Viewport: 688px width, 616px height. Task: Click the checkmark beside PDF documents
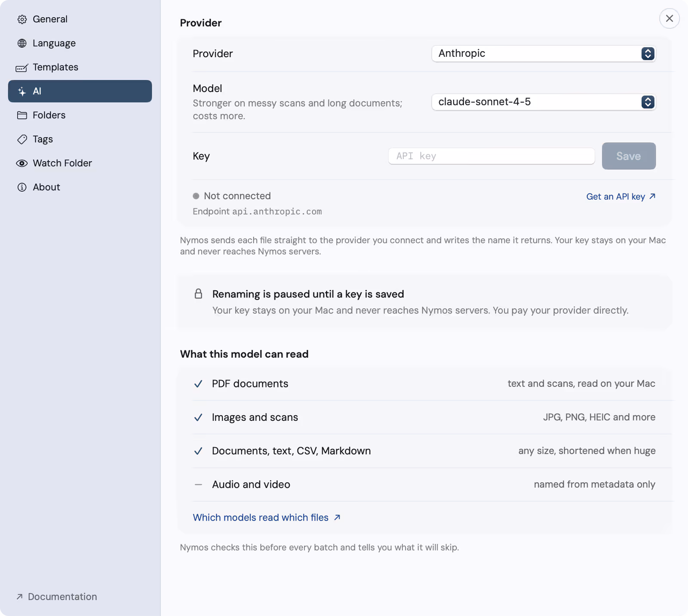point(198,384)
